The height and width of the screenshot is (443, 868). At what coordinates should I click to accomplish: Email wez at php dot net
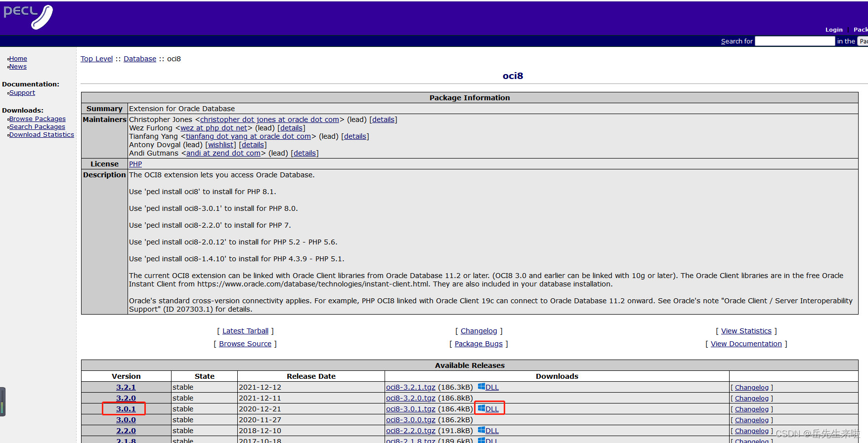pos(214,128)
